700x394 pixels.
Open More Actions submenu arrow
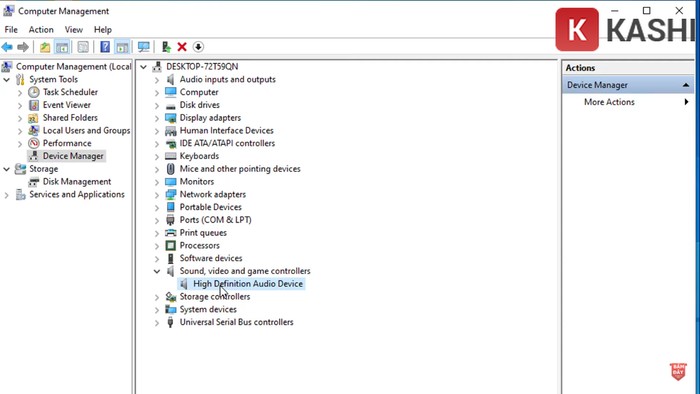(x=686, y=102)
